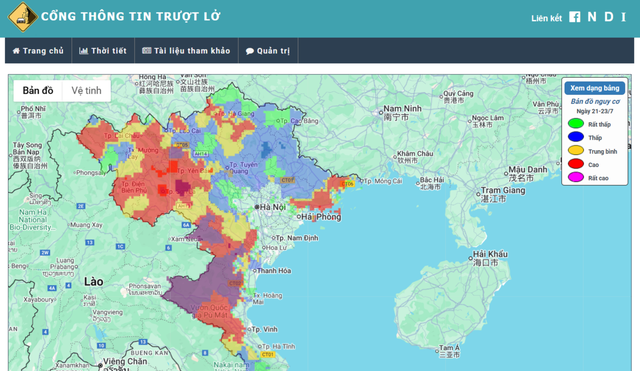The height and width of the screenshot is (371, 640).
Task: Go to the Thời tiết menu item
Action: [x=103, y=51]
